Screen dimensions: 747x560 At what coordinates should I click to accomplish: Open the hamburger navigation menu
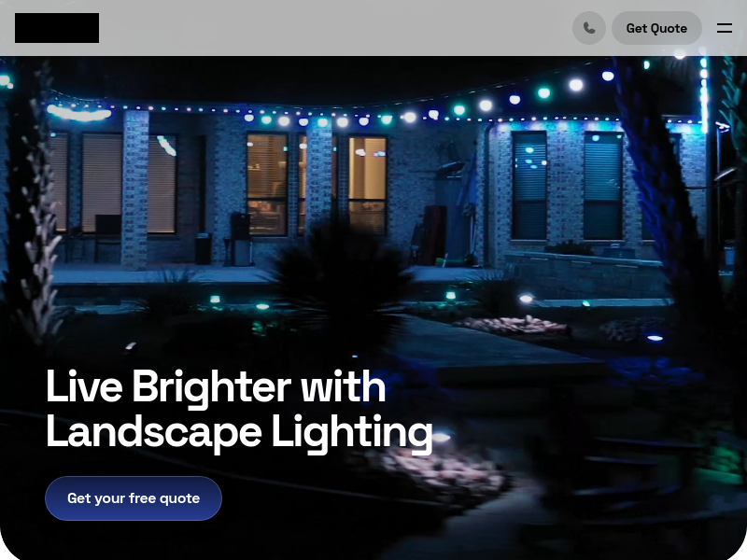pyautogui.click(x=725, y=28)
